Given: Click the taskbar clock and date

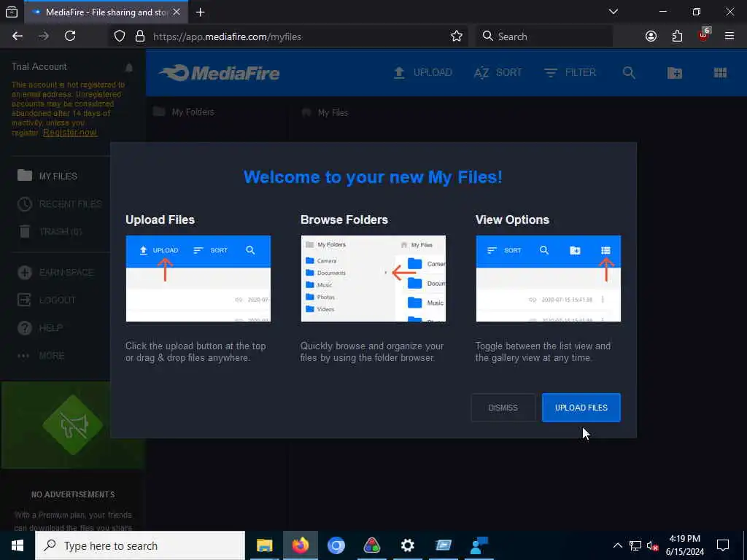Looking at the screenshot, I should (684, 545).
